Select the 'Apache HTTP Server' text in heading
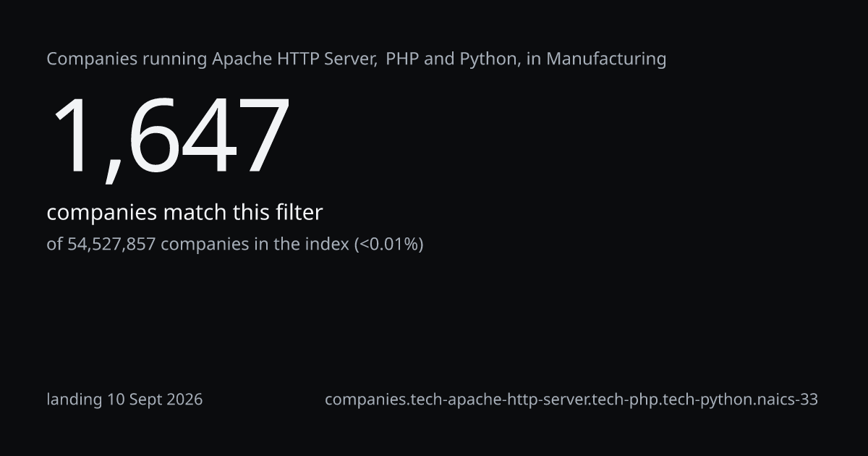868x456 pixels. pos(294,59)
